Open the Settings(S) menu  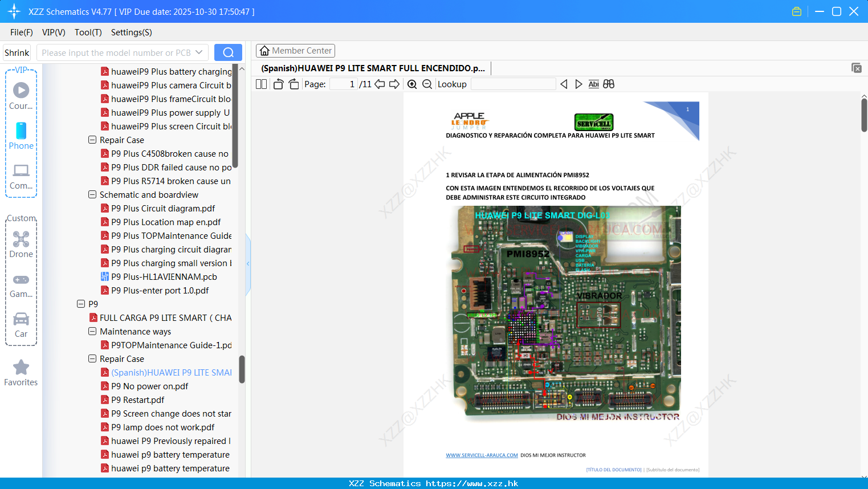132,32
